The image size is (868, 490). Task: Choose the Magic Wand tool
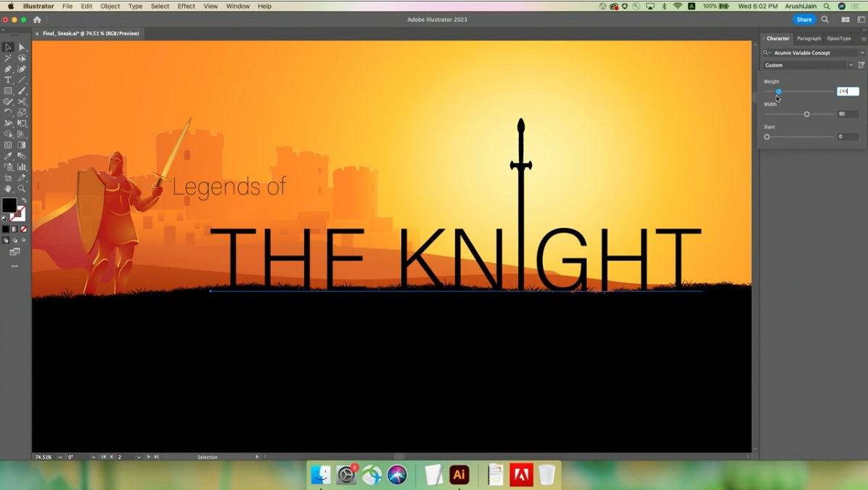click(8, 58)
